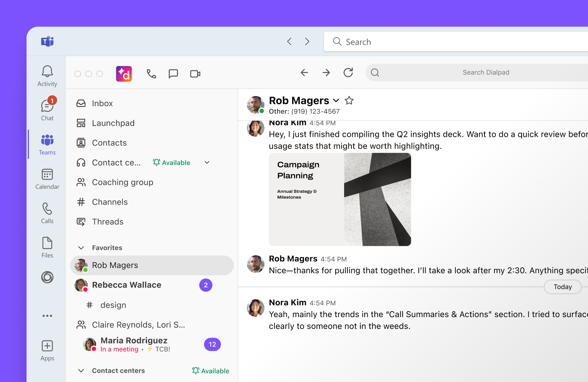
Task: Show more apps via three dots
Action: click(47, 316)
